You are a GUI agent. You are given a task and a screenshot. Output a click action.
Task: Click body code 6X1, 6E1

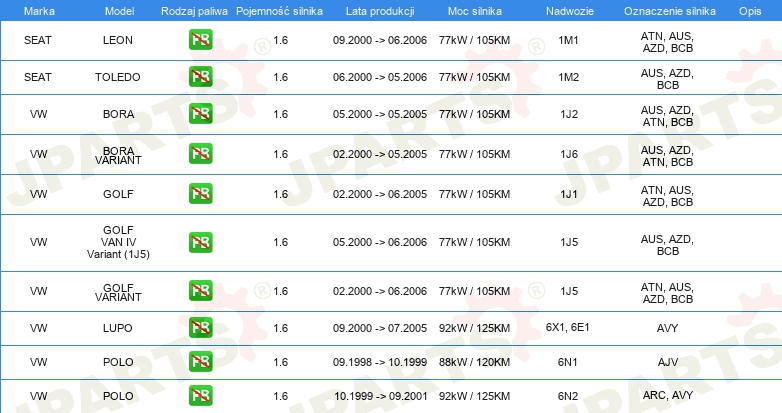(x=568, y=327)
